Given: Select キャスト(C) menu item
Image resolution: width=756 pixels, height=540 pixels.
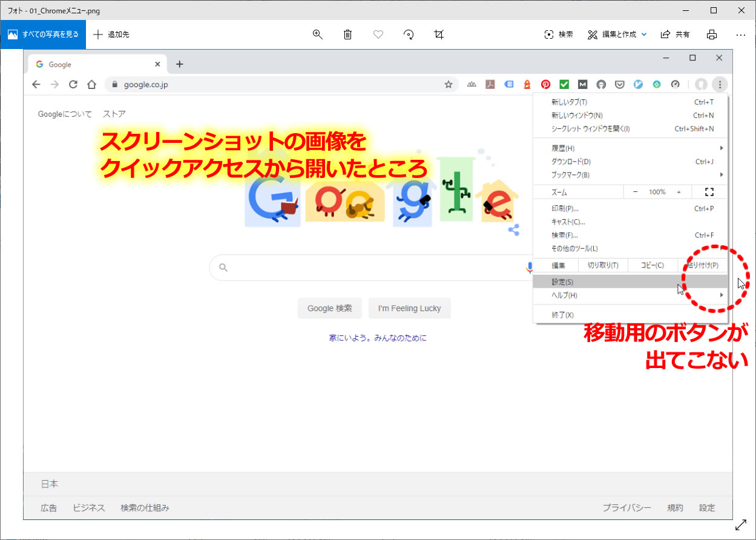Looking at the screenshot, I should click(631, 222).
